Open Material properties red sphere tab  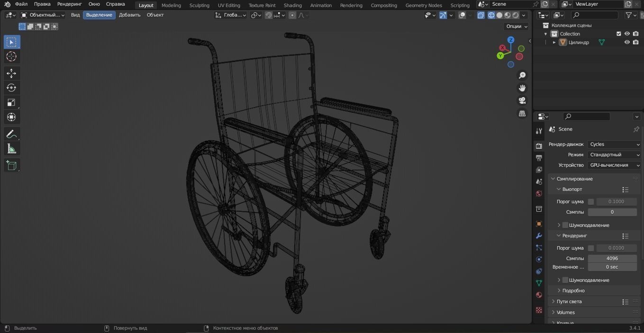539,295
